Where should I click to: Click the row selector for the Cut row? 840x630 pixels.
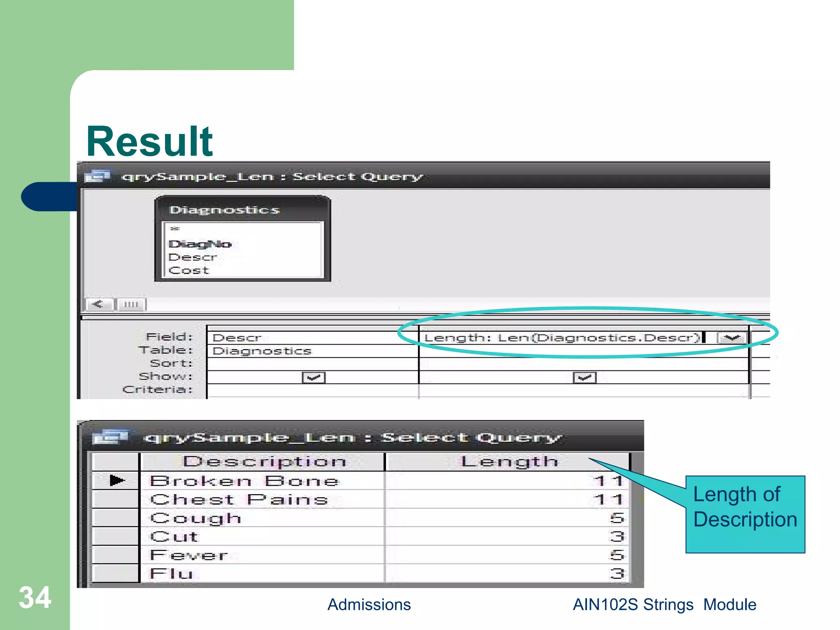click(x=116, y=536)
